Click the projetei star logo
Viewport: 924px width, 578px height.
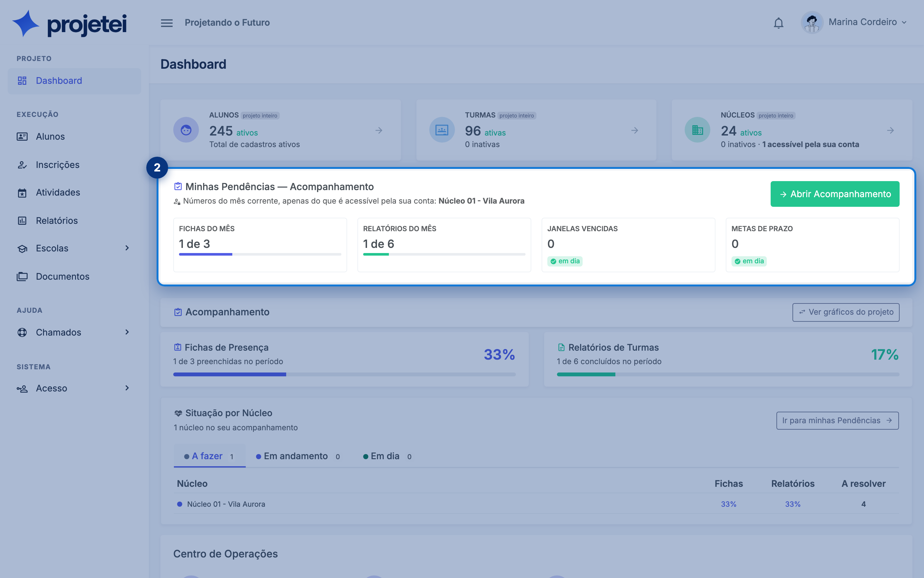26,23
